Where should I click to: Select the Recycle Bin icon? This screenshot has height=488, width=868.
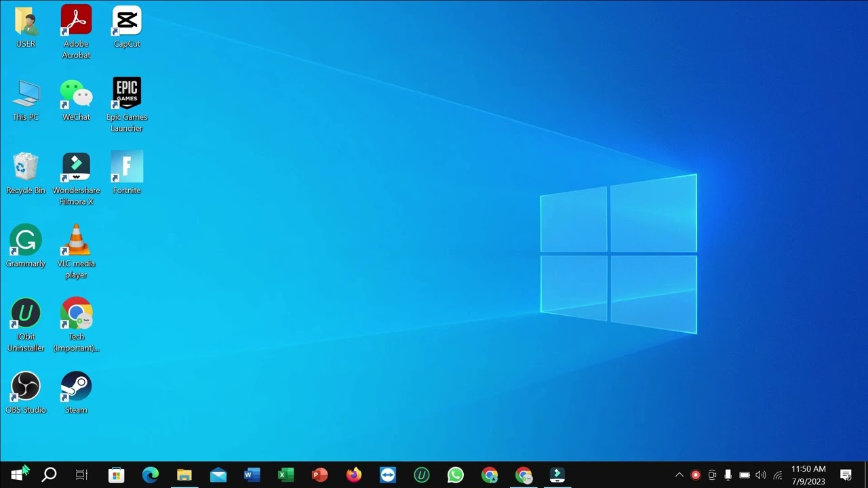pyautogui.click(x=26, y=174)
